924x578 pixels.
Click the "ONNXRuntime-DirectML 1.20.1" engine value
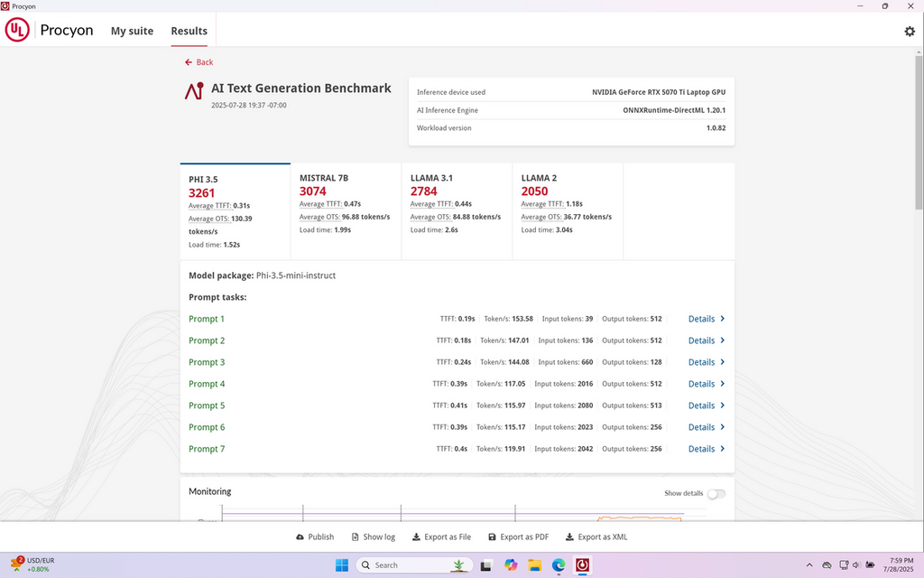[674, 110]
